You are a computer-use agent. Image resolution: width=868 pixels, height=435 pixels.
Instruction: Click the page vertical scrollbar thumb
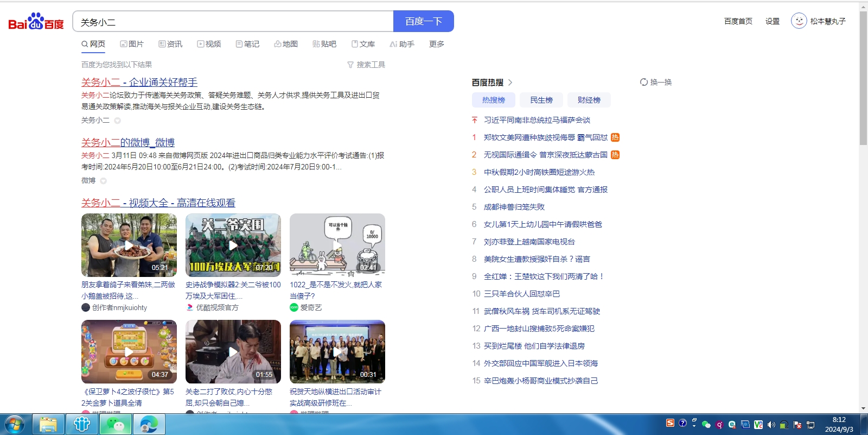click(863, 78)
